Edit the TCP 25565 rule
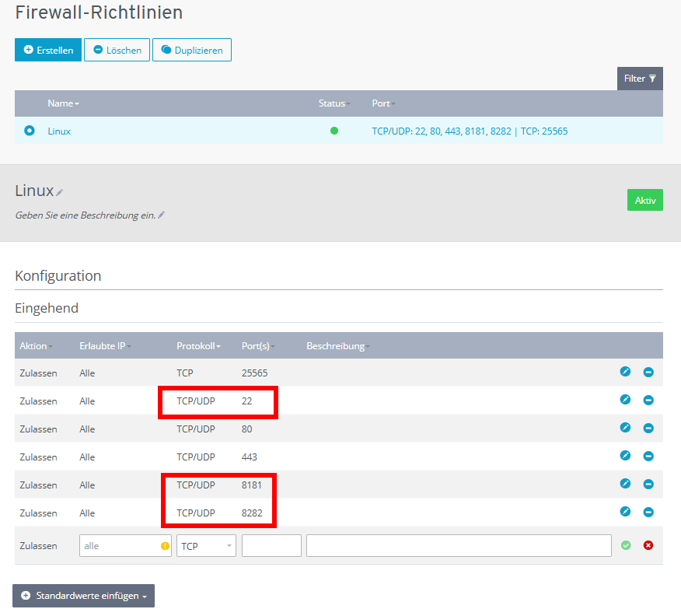The image size is (681, 616). coord(625,372)
